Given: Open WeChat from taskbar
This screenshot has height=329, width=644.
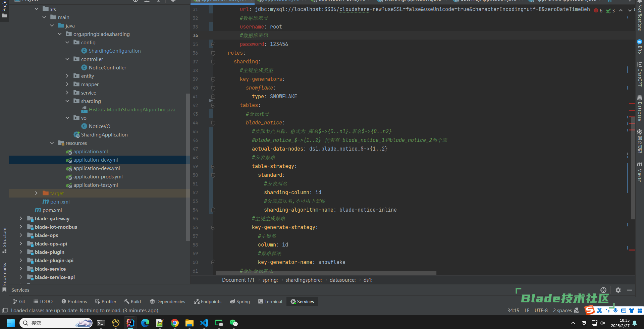Looking at the screenshot, I should (234, 323).
